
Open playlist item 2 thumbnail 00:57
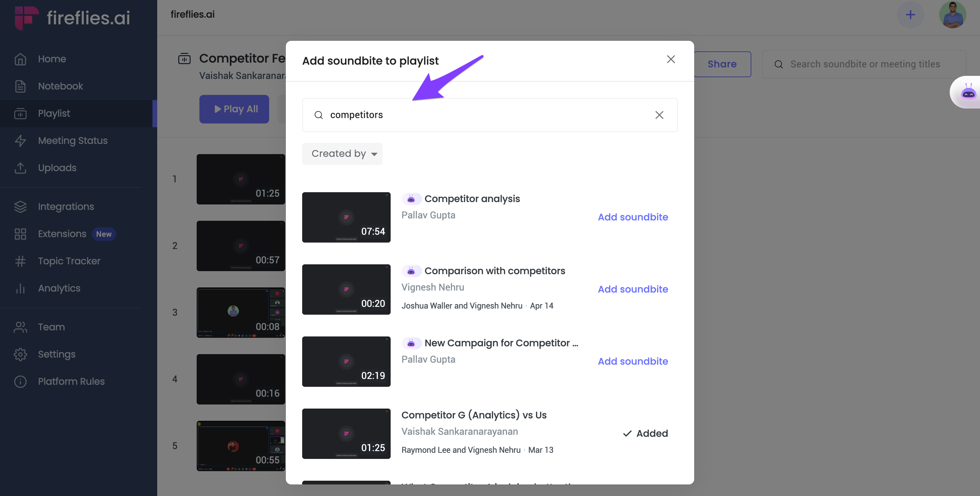(x=241, y=246)
